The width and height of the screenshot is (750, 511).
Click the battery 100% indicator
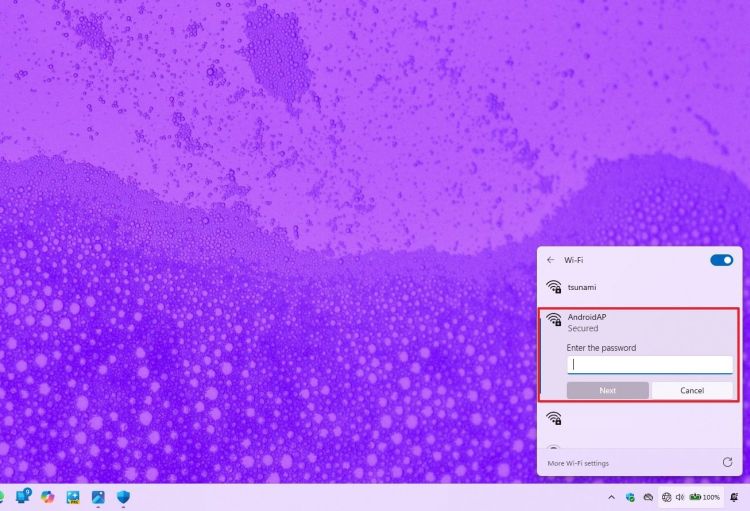(x=705, y=497)
